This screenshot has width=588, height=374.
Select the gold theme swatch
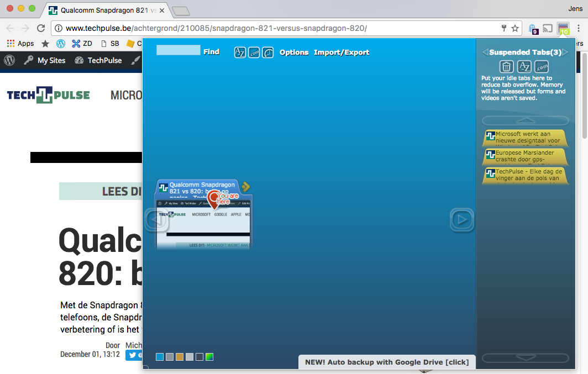180,357
